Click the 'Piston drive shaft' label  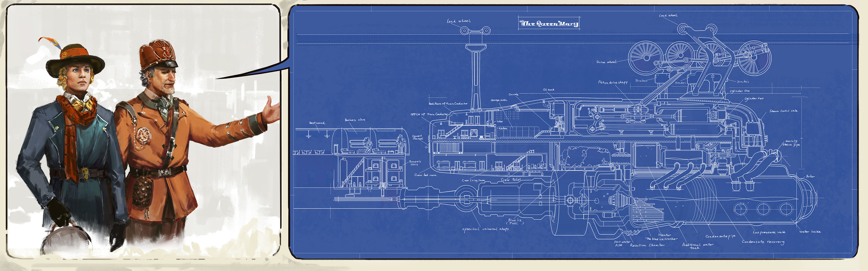pos(613,82)
